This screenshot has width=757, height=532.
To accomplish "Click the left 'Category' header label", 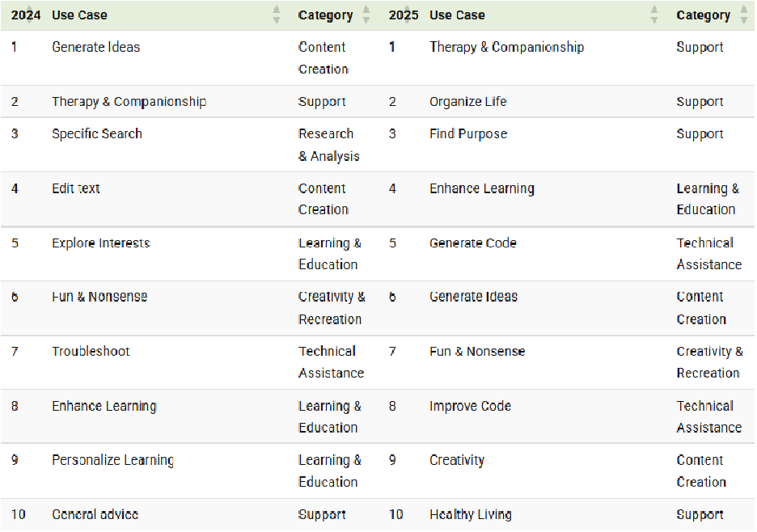I will (x=325, y=15).
